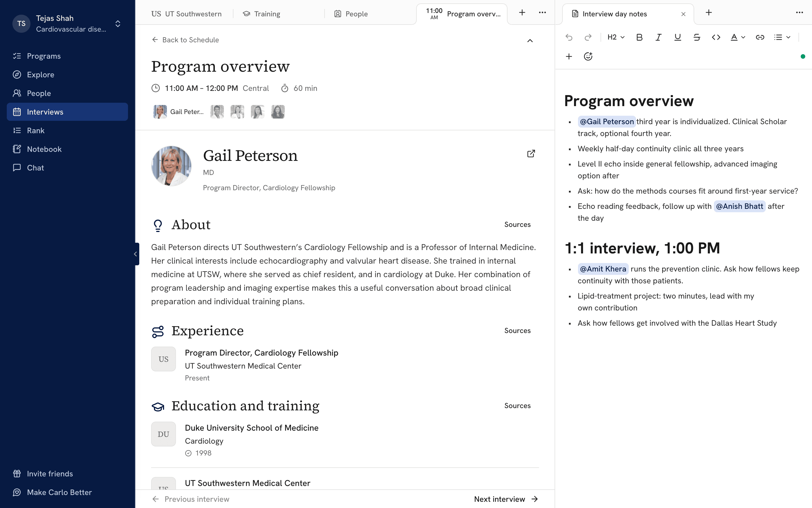
Task: Toggle strikethrough formatting
Action: (x=697, y=37)
